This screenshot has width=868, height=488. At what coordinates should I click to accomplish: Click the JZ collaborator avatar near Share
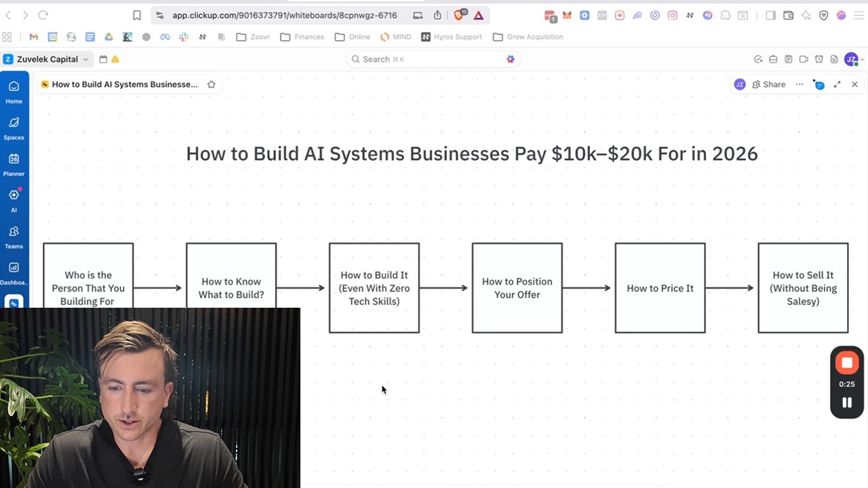click(740, 84)
